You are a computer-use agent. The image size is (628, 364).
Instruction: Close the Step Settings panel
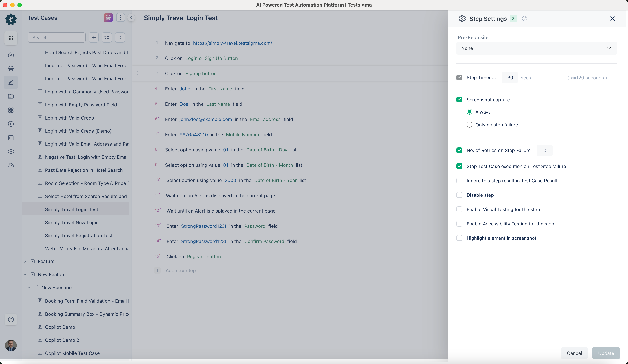613,19
